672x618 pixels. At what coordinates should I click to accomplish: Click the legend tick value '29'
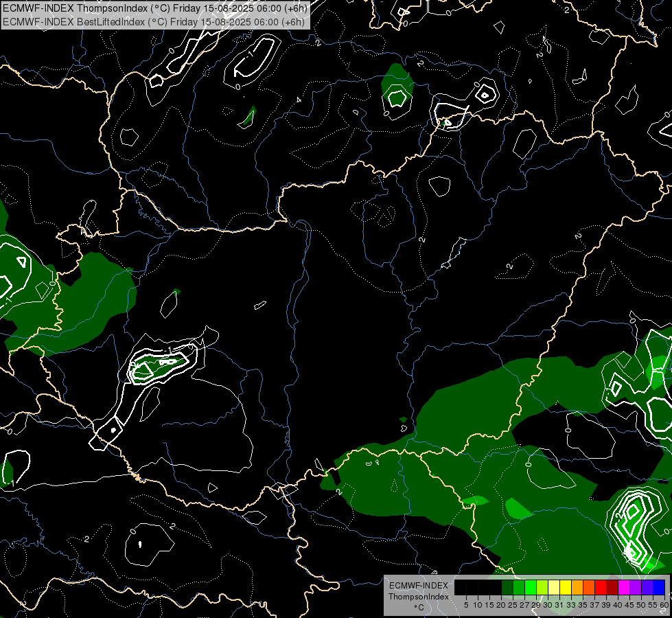[x=536, y=605]
